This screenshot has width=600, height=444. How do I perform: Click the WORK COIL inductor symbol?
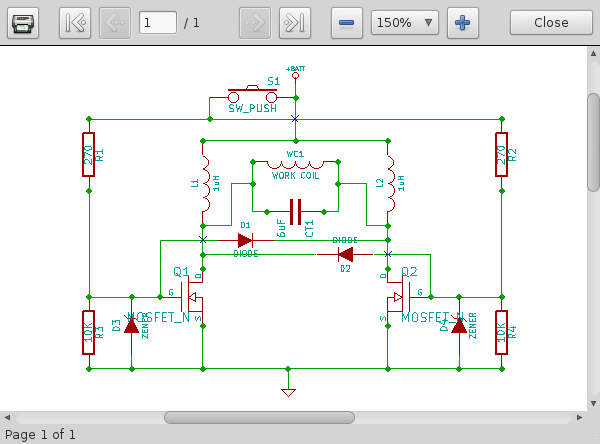295,165
